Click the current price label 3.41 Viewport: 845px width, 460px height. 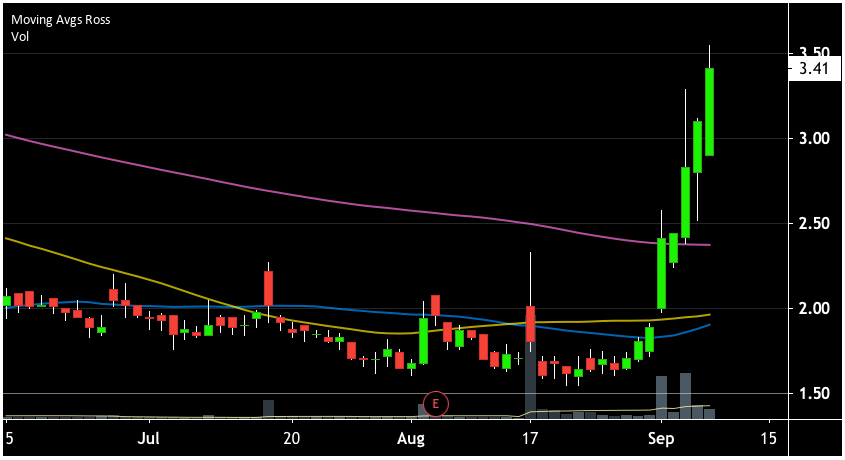click(814, 68)
